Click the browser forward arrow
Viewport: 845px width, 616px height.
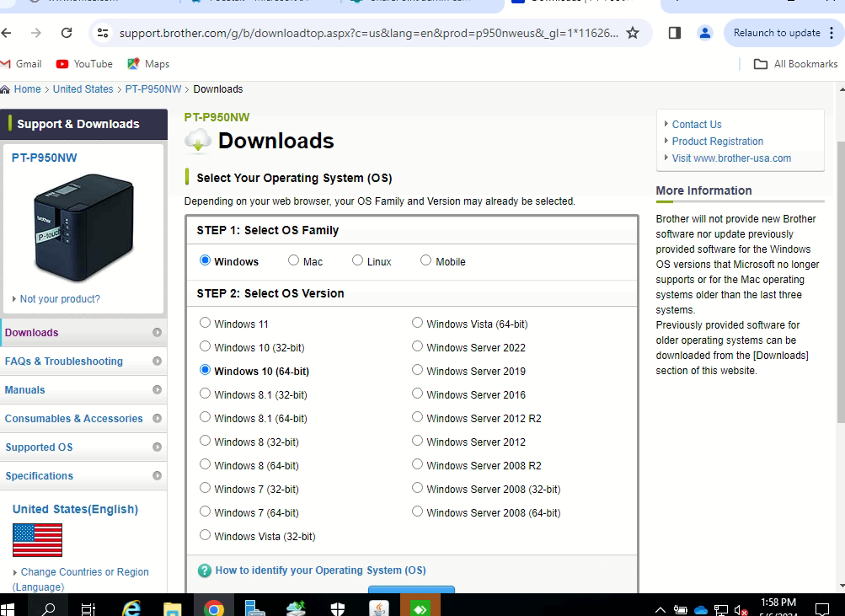(x=35, y=33)
